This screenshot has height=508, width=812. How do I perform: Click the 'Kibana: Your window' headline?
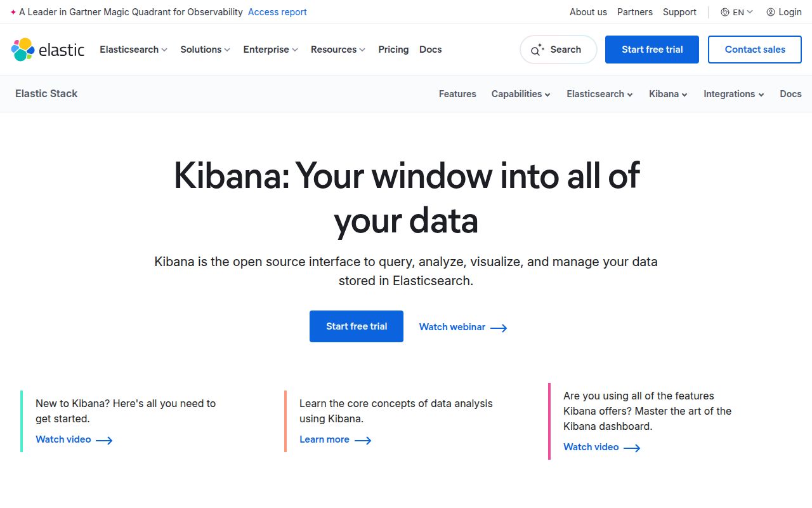[x=406, y=198]
